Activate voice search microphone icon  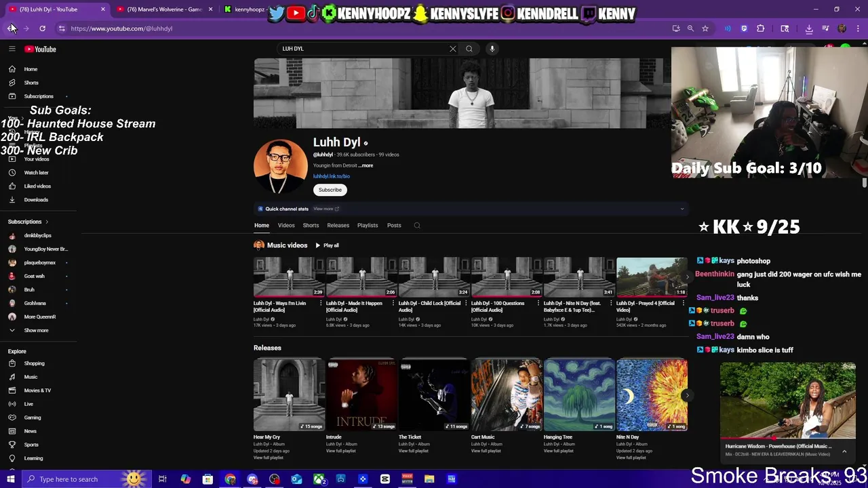[492, 49]
